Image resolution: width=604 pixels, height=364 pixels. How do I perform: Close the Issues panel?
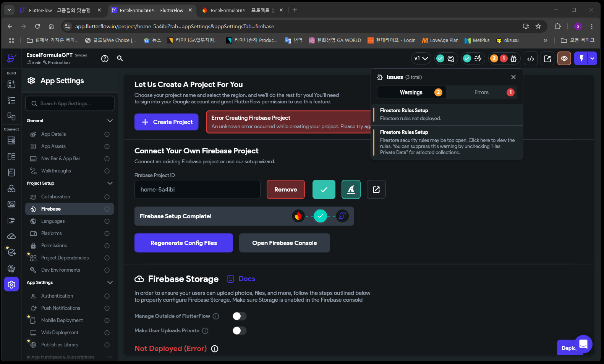pos(513,77)
